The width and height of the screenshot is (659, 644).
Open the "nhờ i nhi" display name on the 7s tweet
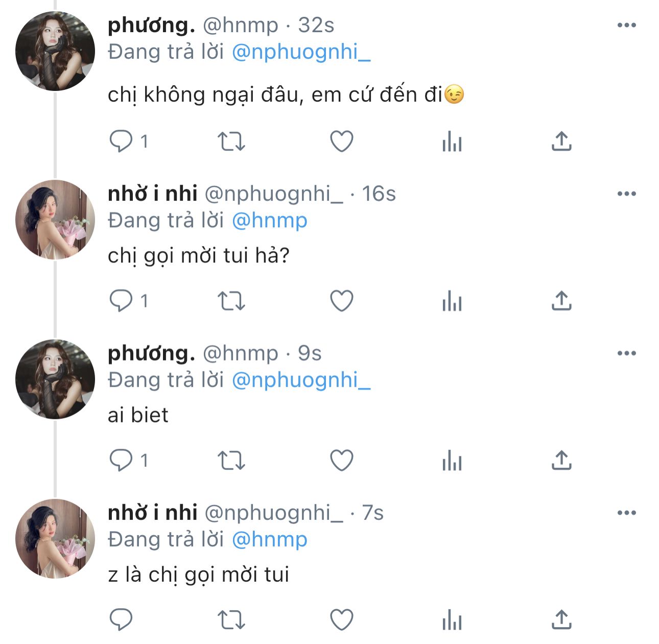152,513
